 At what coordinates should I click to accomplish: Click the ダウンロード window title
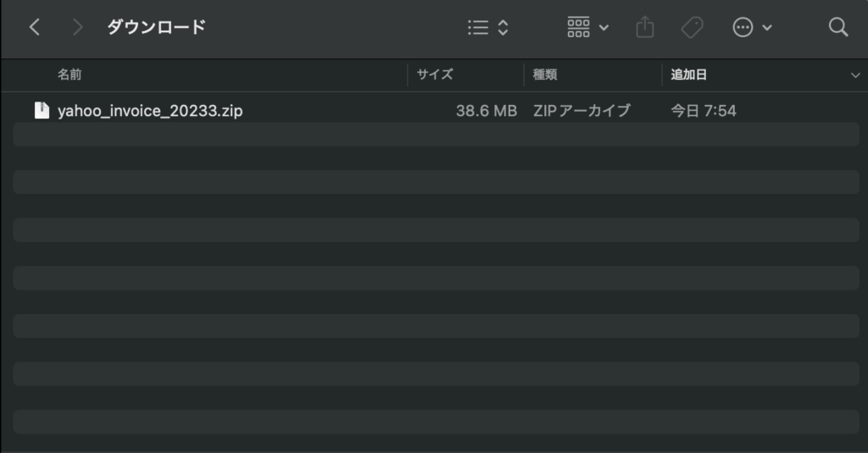156,27
